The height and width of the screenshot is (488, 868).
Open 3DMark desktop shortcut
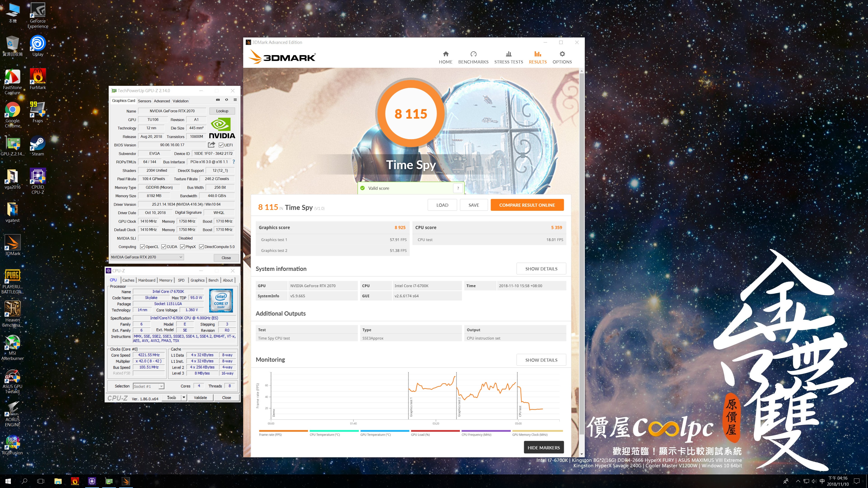click(12, 245)
